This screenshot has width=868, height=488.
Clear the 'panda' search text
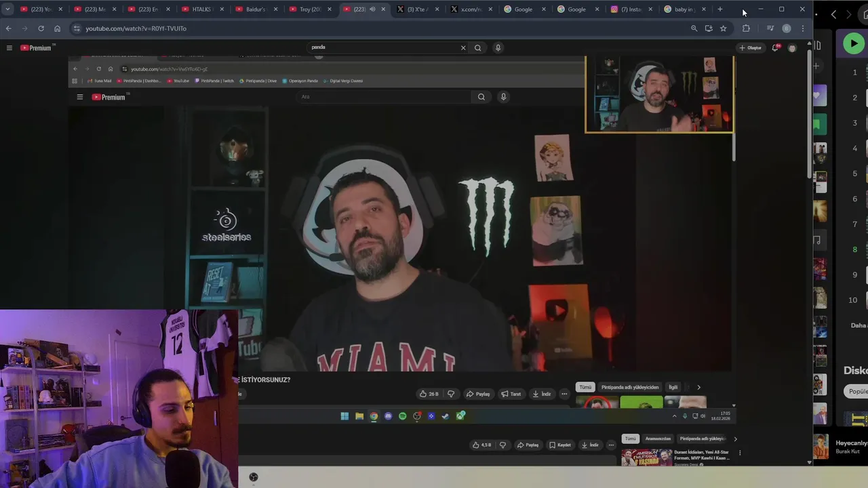click(463, 47)
